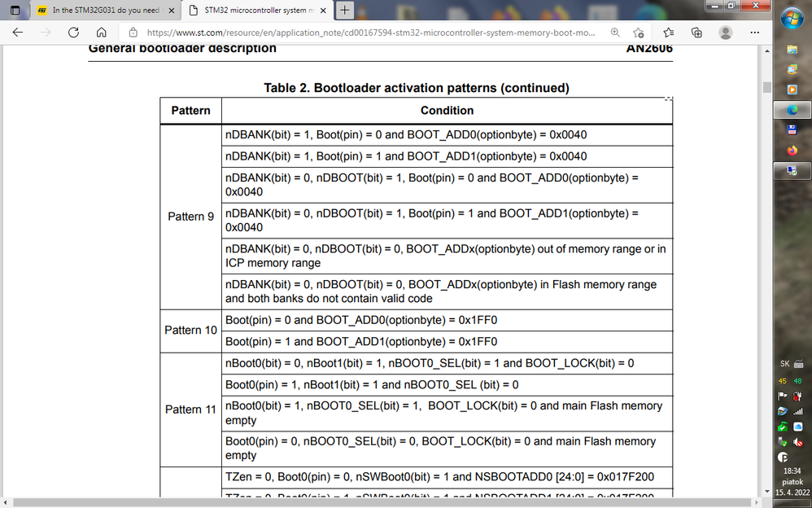Switch to 'In the STM32G031 do you need' tab
812x508 pixels.
point(106,11)
